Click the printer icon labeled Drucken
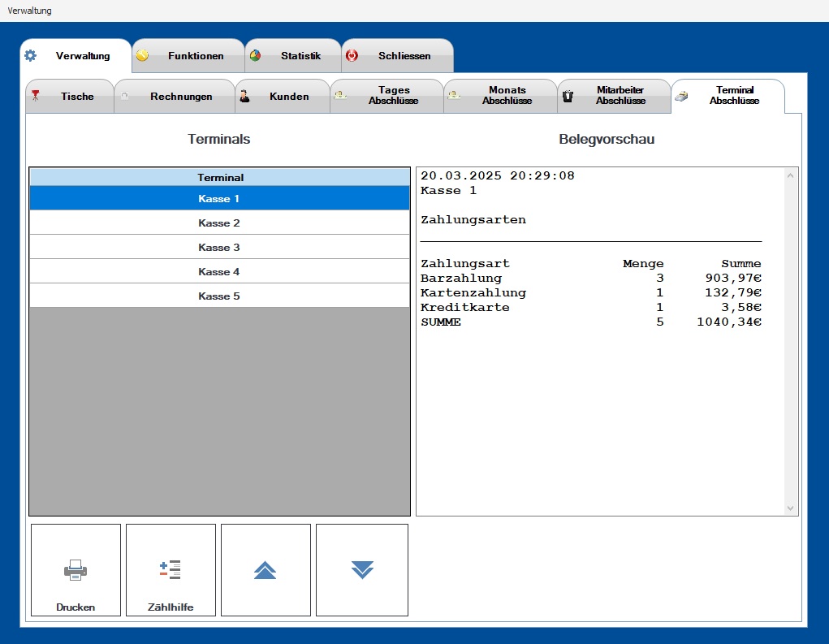The image size is (829, 644). pos(76,570)
